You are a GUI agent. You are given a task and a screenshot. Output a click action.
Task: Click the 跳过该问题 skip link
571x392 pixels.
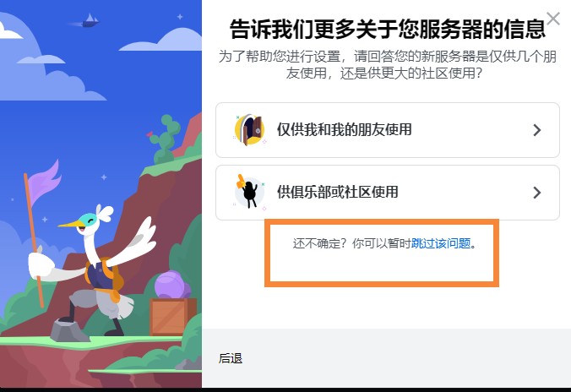point(441,243)
